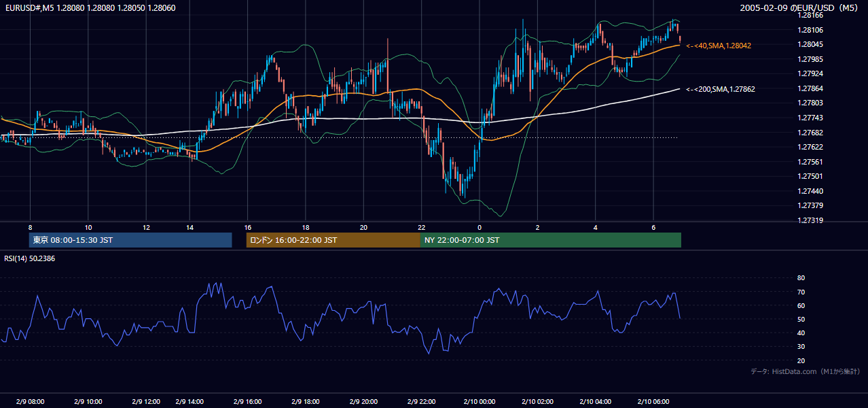Click hour label 10 under the price chart
868x408 pixels.
[88, 227]
